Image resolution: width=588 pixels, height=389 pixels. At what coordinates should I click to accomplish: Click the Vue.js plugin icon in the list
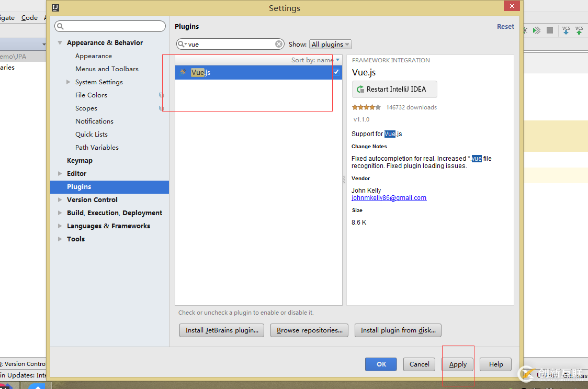click(183, 72)
